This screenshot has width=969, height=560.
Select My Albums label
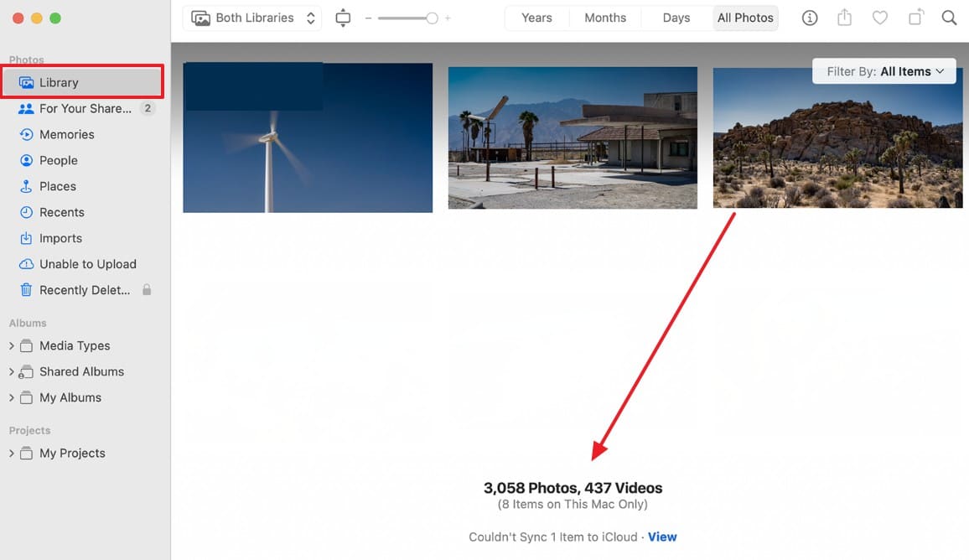pos(70,397)
